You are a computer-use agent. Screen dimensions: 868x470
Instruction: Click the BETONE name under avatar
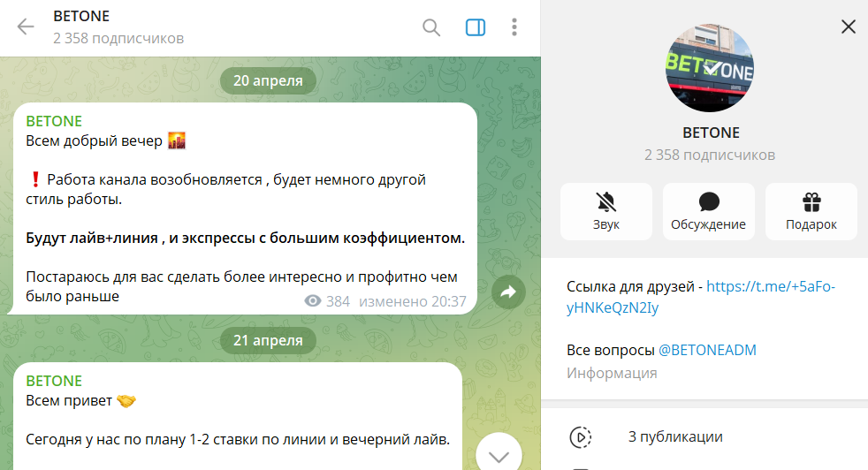click(x=711, y=133)
